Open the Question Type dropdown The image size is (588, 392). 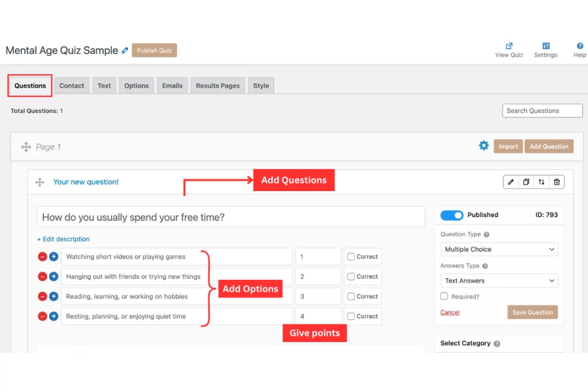(x=499, y=249)
